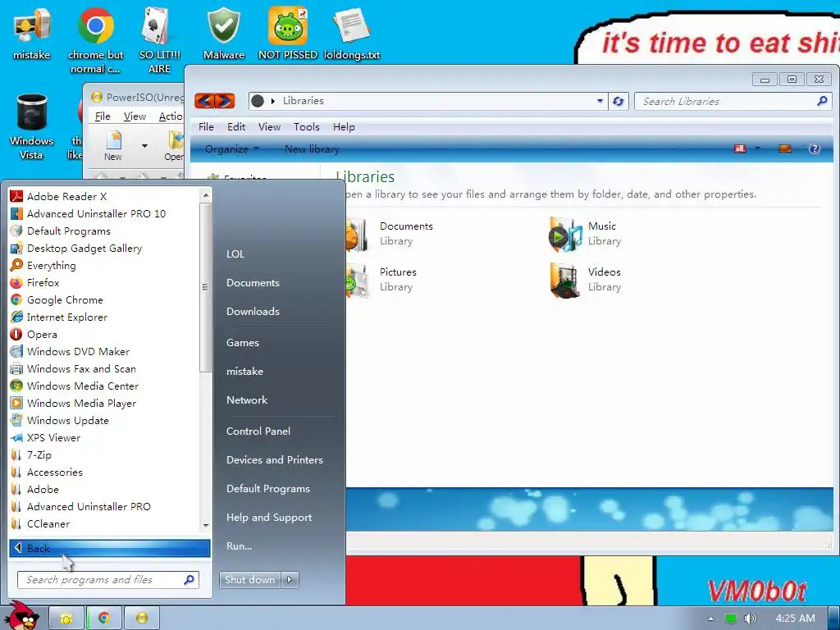
Task: Click the search magnifier in Search Libraries
Action: point(822,101)
